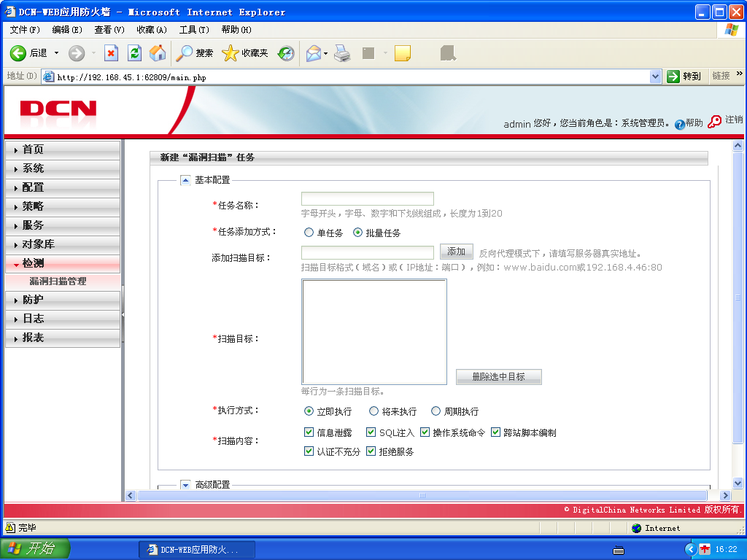Click the Refresh page icon

point(135,53)
